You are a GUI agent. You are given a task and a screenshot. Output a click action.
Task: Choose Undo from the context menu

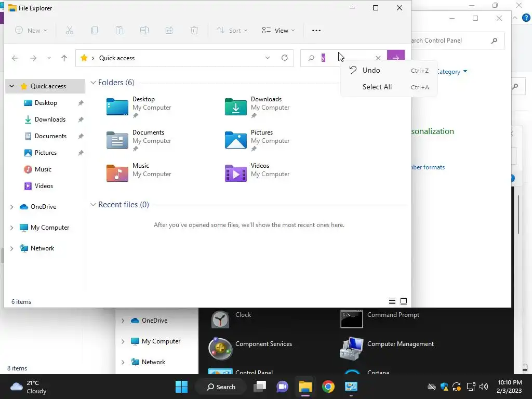point(389,70)
